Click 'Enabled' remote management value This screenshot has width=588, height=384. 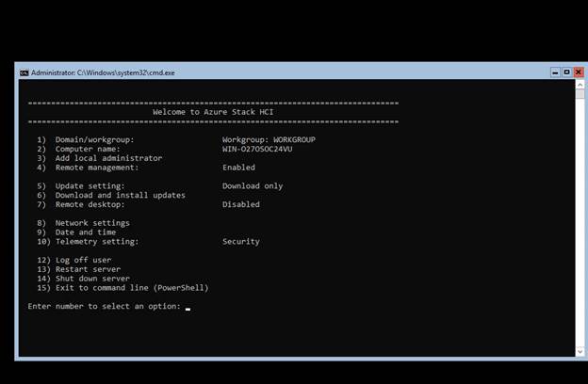coord(239,168)
